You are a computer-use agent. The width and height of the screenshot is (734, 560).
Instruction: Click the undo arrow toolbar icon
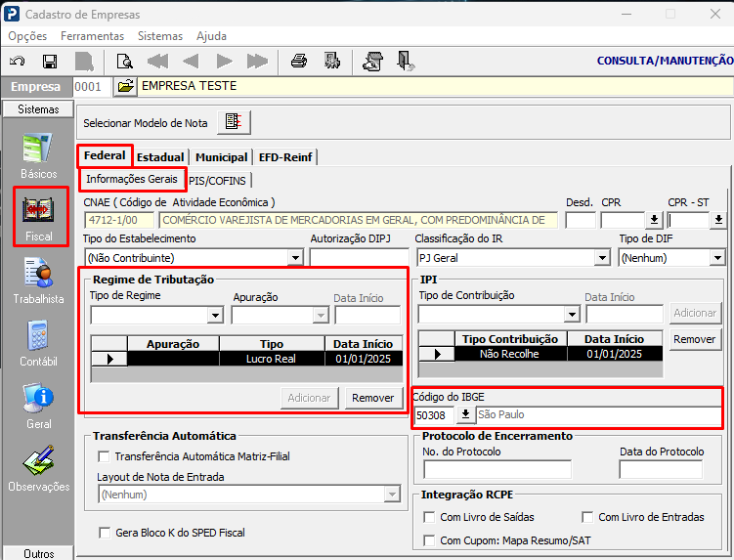tap(18, 62)
